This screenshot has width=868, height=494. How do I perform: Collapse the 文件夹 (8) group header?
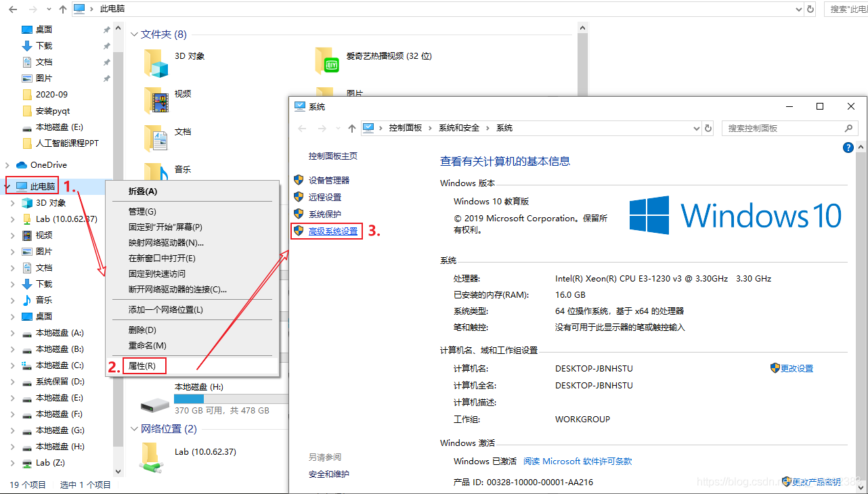tap(134, 35)
